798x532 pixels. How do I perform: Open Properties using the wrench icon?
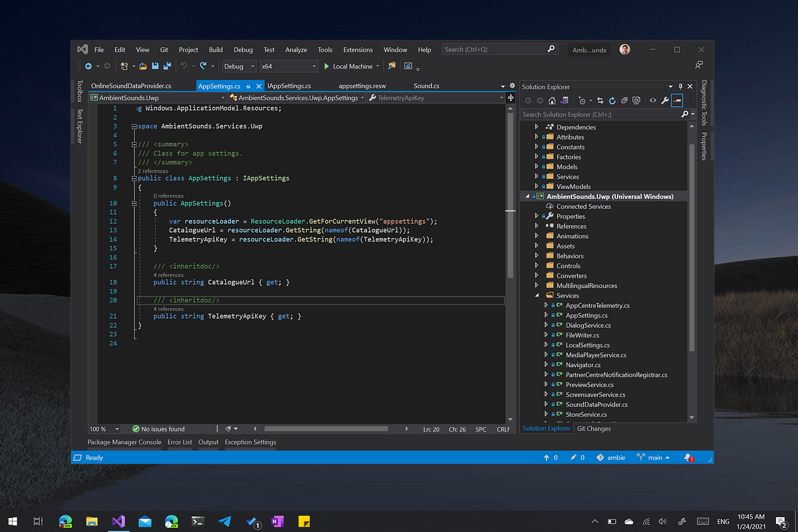(665, 100)
